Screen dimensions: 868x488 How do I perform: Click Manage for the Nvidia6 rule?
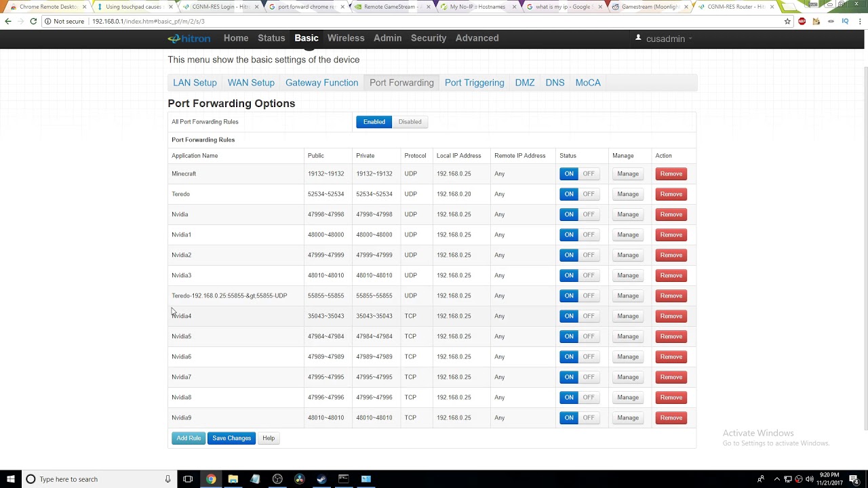coord(628,357)
